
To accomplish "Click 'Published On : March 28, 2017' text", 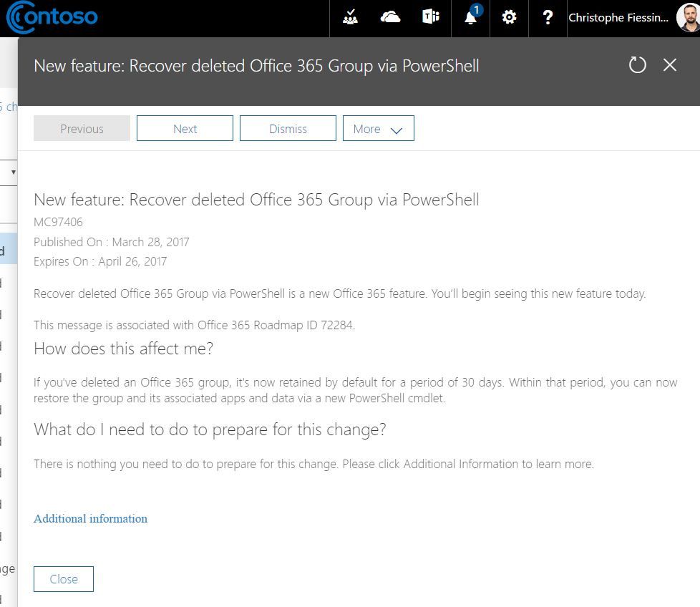I will tap(112, 242).
